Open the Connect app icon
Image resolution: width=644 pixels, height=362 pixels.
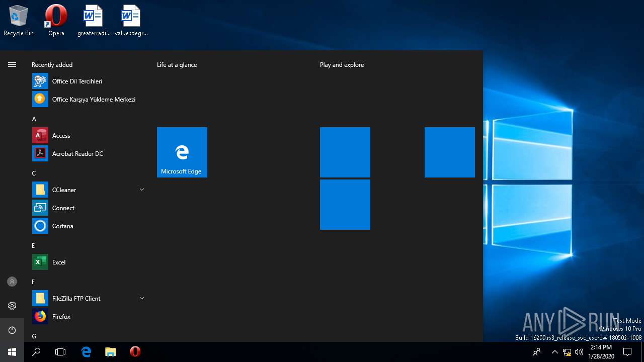40,208
